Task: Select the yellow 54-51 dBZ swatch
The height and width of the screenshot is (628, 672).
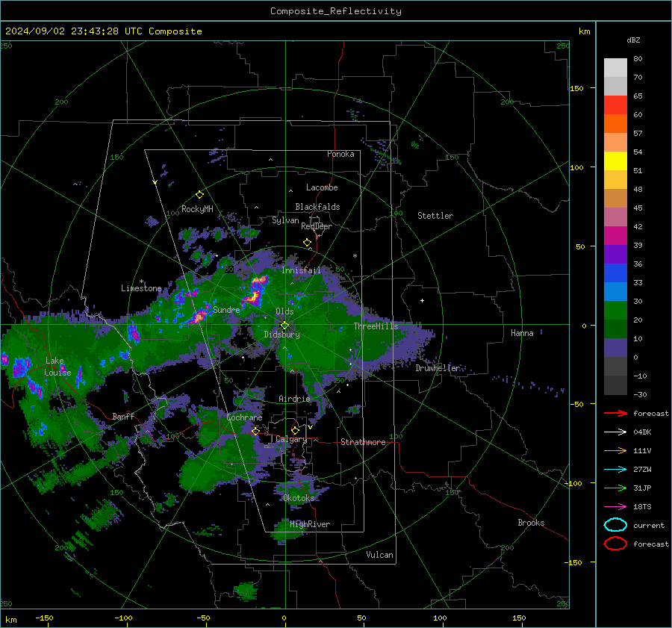Action: 615,161
